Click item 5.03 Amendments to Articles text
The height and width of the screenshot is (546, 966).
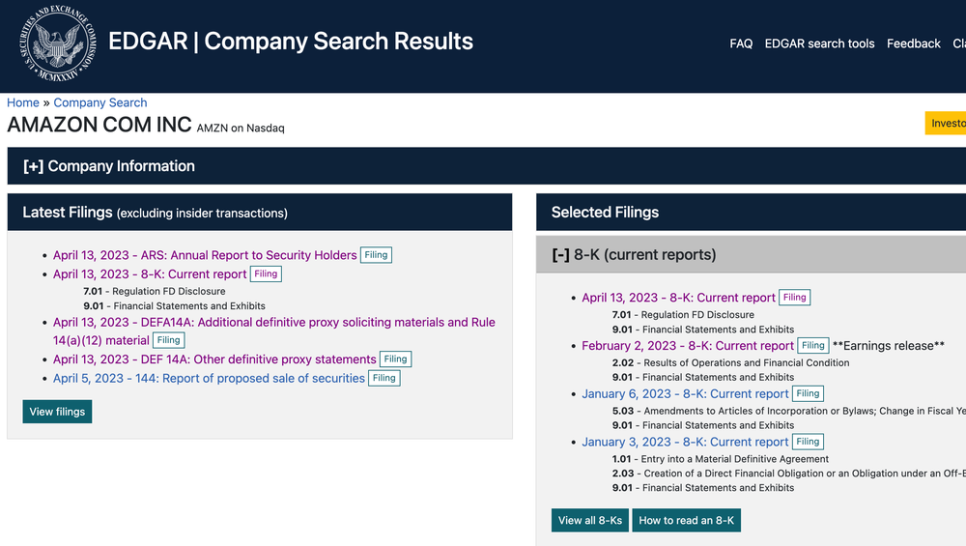point(789,410)
